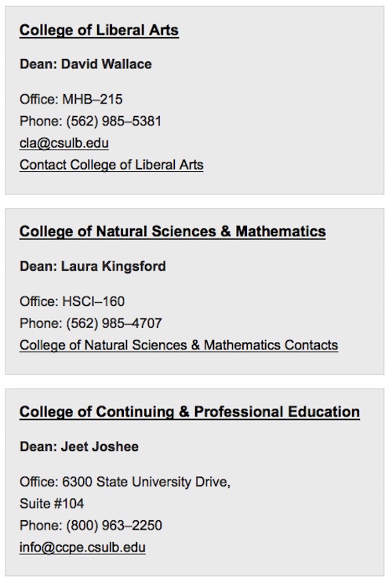Image resolution: width=392 pixels, height=583 pixels.
Task: Click the cla@csulb.edu email link
Action: pos(64,143)
